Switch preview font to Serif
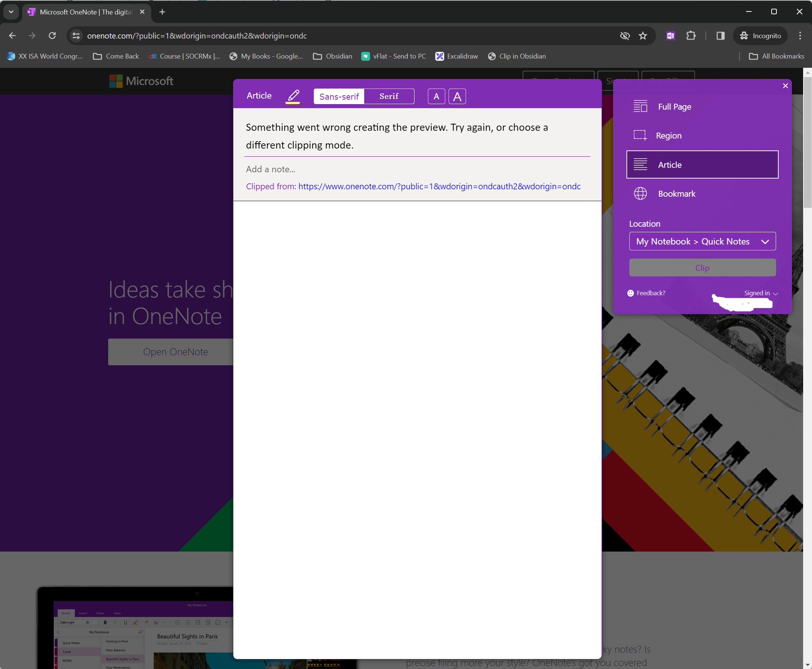The height and width of the screenshot is (669, 812). point(389,96)
